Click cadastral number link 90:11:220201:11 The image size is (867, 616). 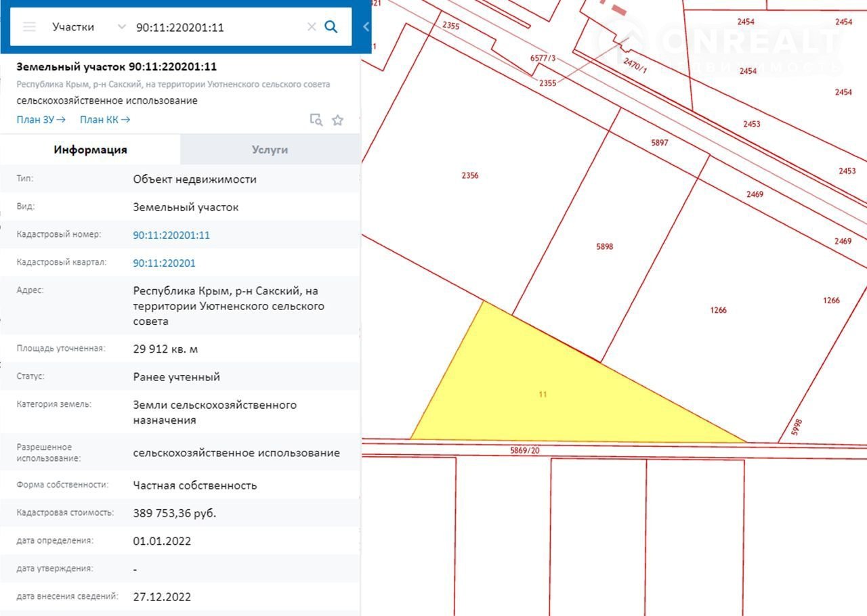click(171, 235)
